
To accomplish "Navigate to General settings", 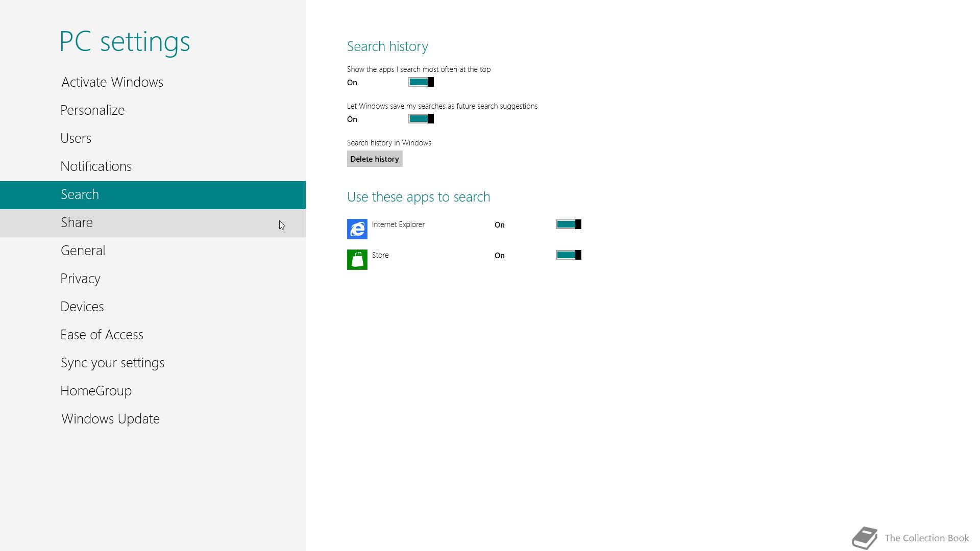I will coord(83,251).
